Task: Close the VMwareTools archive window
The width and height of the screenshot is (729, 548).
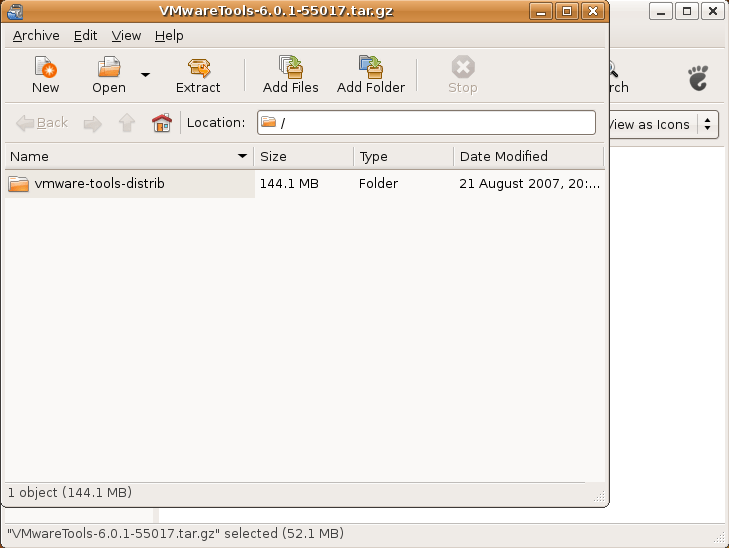Action: coord(593,11)
